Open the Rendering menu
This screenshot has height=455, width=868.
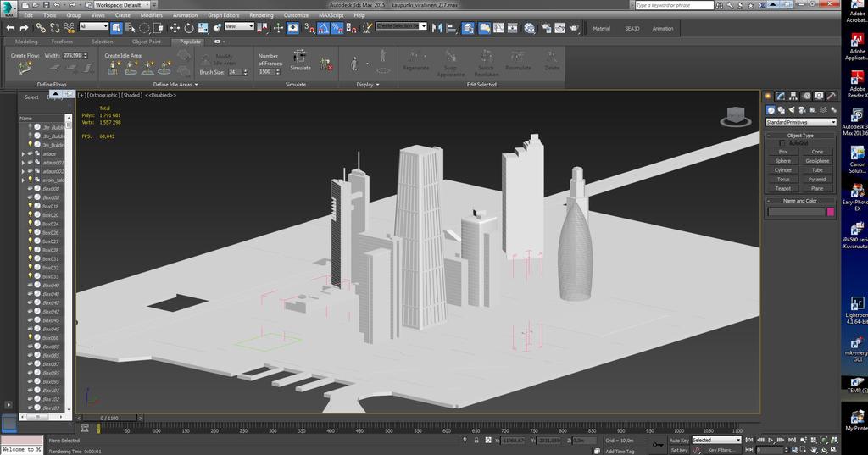tap(261, 15)
